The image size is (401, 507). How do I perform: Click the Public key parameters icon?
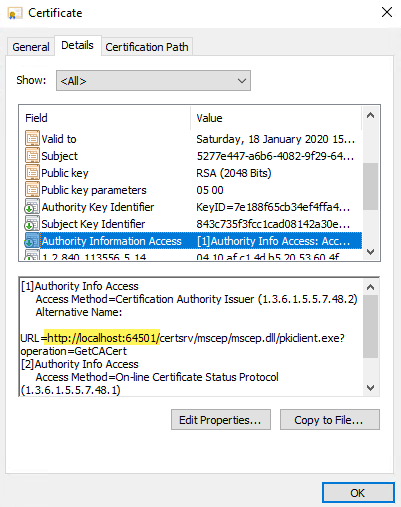(x=32, y=190)
